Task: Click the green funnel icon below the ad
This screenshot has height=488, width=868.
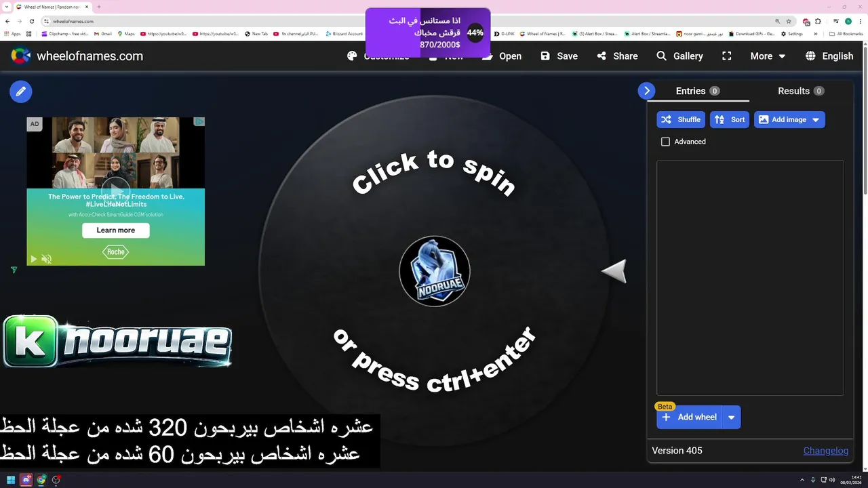Action: click(14, 270)
